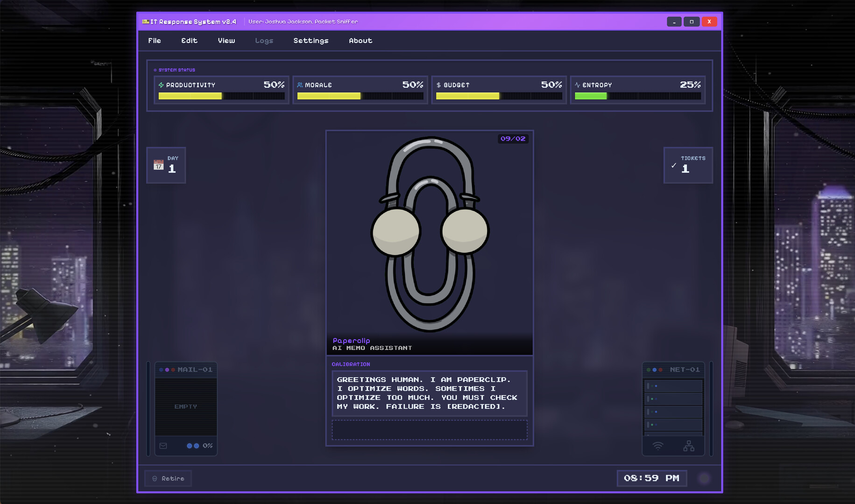The height and width of the screenshot is (504, 855).
Task: Click the Productivity progress bar
Action: (221, 96)
